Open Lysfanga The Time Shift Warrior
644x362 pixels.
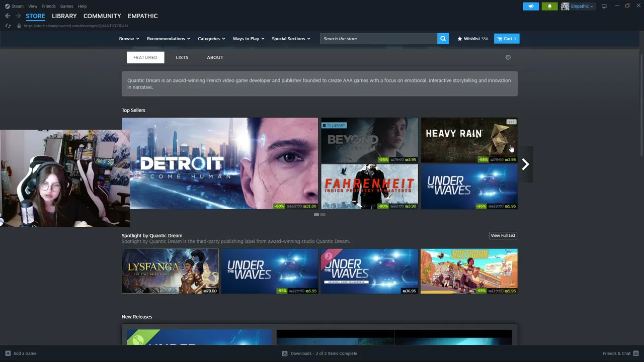(x=170, y=271)
